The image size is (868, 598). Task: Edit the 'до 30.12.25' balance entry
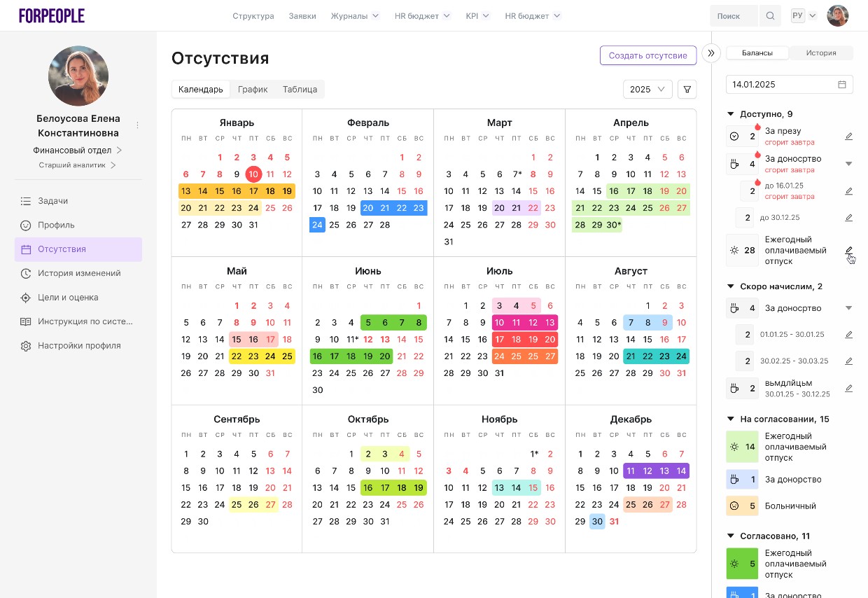click(848, 218)
